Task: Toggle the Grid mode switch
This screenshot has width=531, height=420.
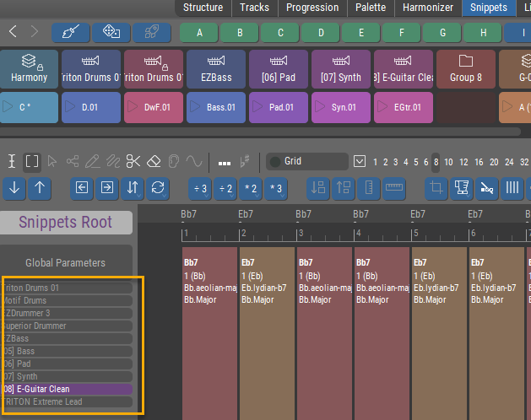Action: (x=275, y=161)
